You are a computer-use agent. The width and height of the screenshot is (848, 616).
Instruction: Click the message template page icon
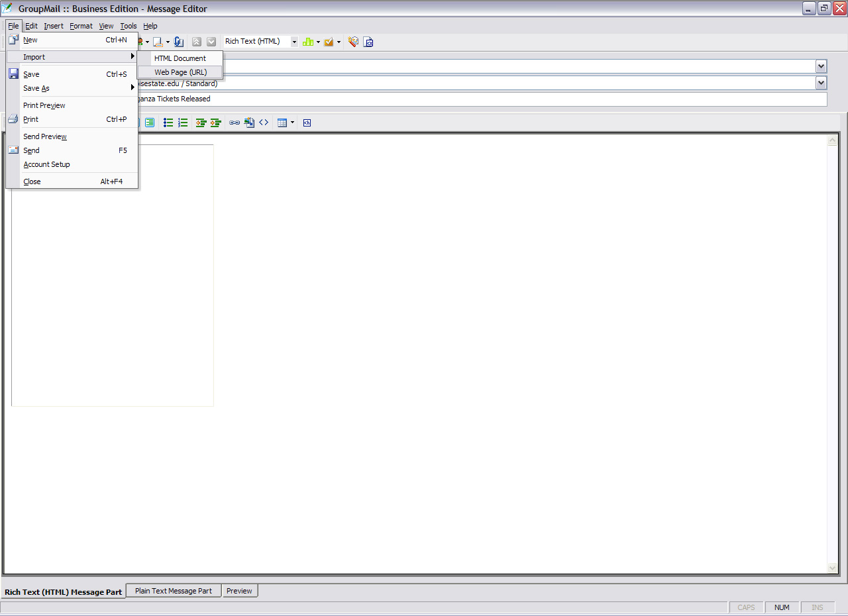click(x=158, y=42)
